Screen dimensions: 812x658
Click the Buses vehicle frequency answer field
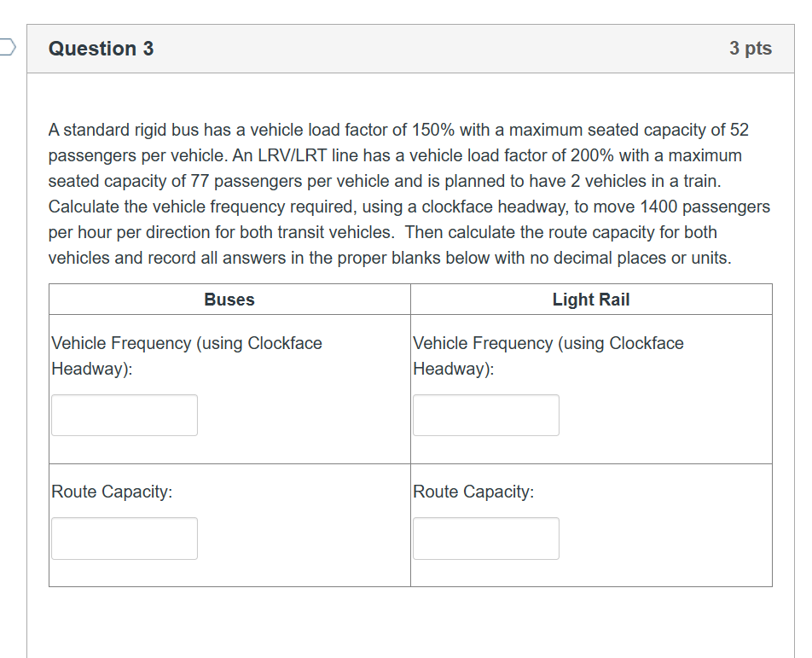(124, 415)
